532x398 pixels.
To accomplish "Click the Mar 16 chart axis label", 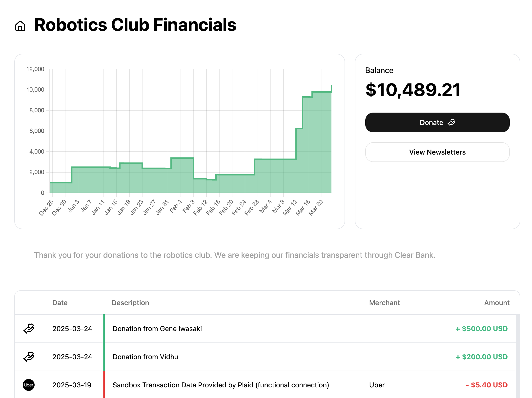I will (303, 208).
